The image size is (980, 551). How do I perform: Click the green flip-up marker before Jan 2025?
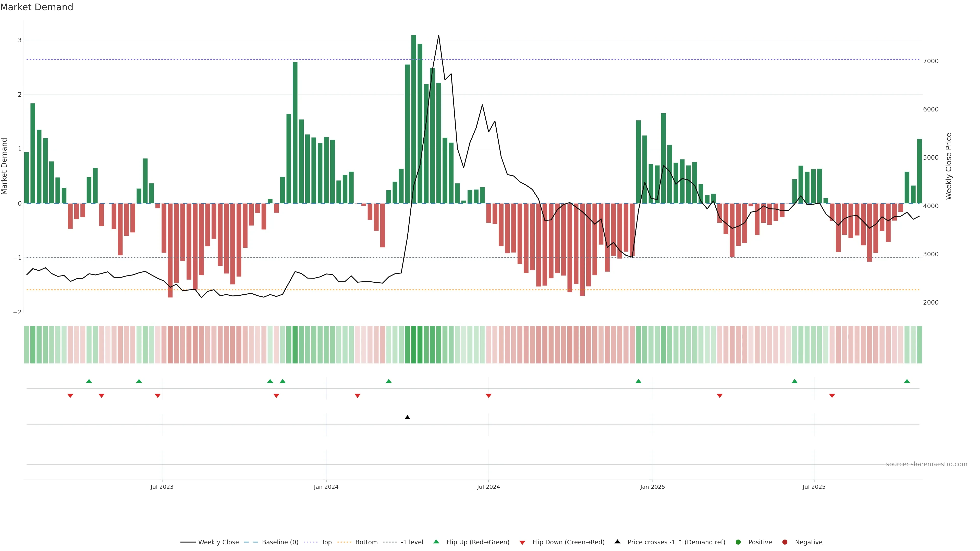pos(638,381)
